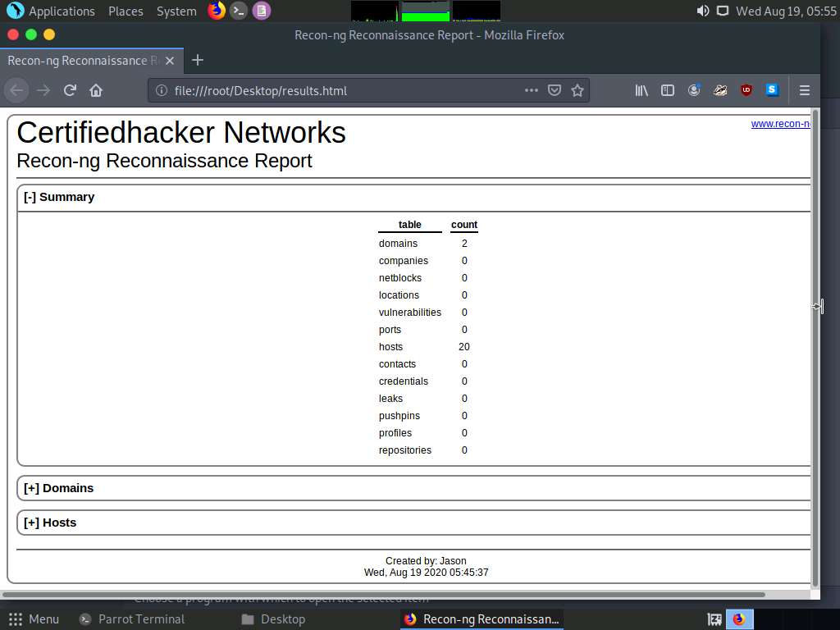Click the 'leaks' row label
840x630 pixels.
[390, 399]
